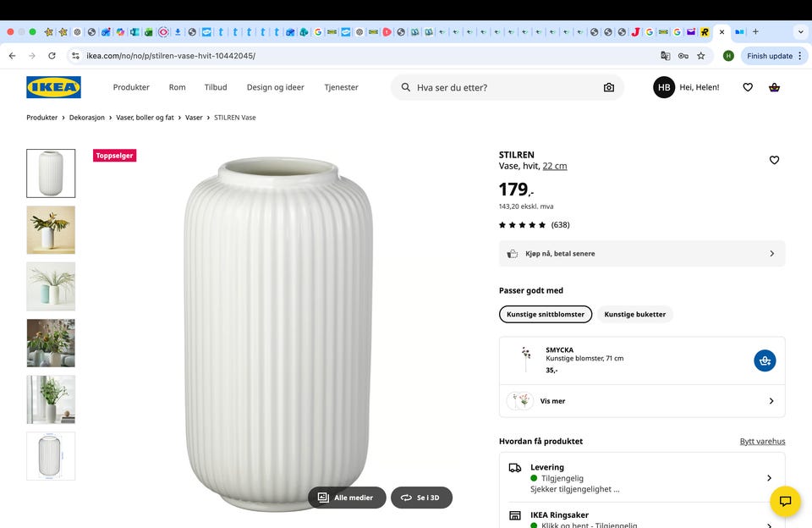Select the first white vase thumbnail
812x528 pixels.
(x=51, y=173)
